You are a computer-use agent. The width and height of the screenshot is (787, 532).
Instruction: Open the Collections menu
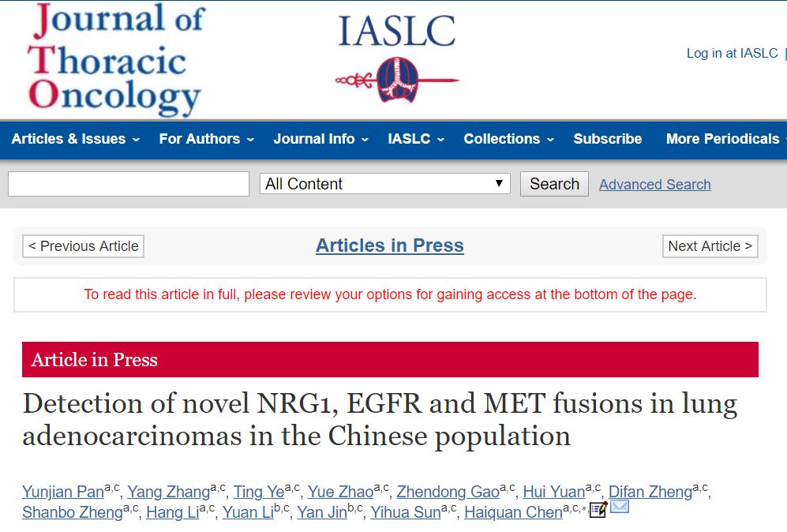pos(508,139)
